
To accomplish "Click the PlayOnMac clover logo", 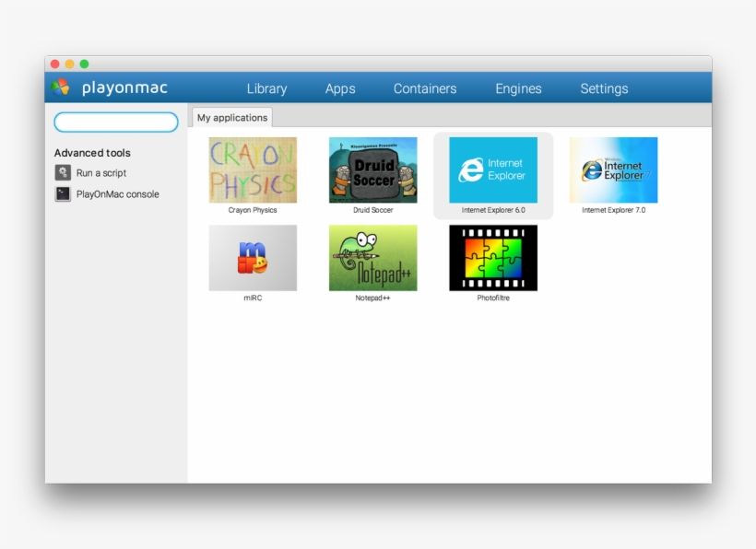I will tap(61, 88).
